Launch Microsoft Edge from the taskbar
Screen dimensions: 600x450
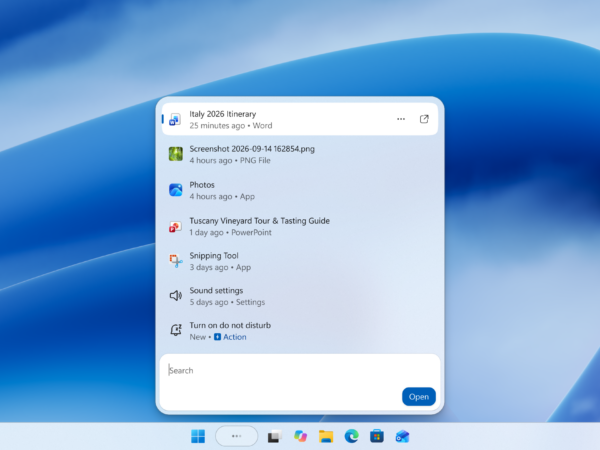pos(351,436)
